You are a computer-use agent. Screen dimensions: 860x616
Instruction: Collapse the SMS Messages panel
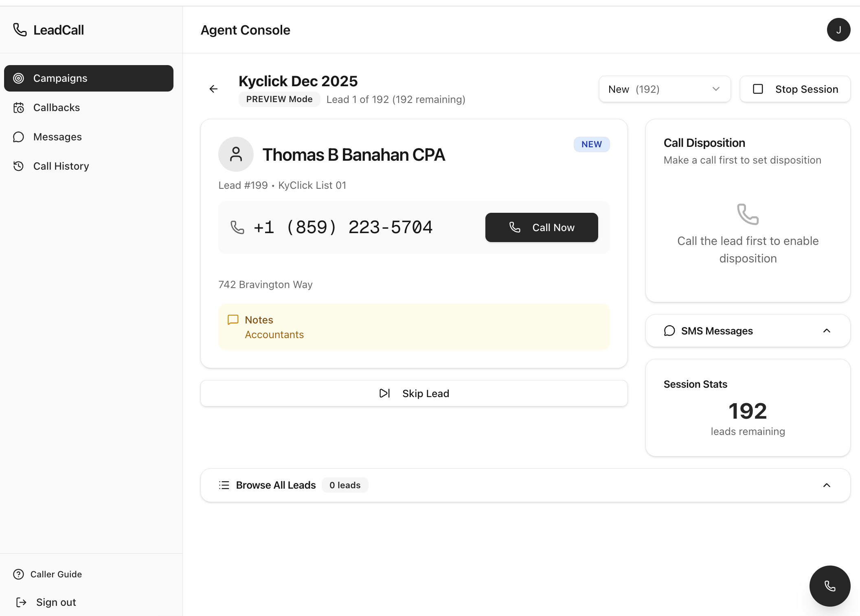748,331
